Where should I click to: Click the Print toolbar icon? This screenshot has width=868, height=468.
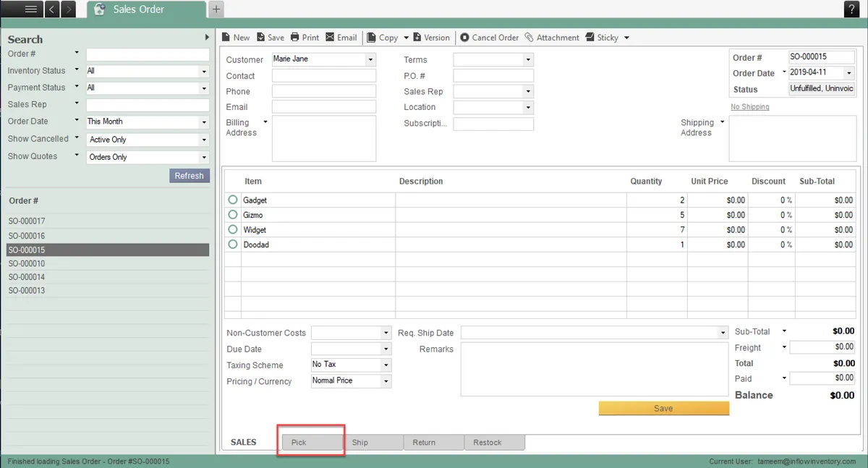(295, 38)
